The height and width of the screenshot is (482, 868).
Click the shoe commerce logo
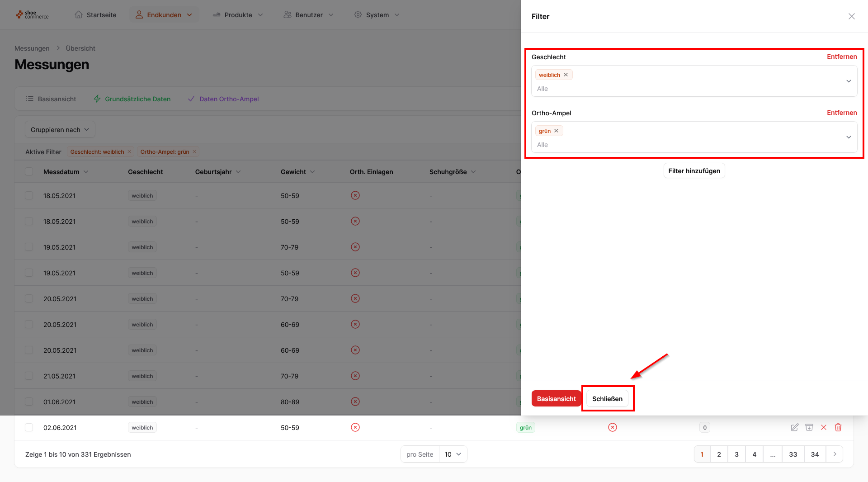pos(32,15)
